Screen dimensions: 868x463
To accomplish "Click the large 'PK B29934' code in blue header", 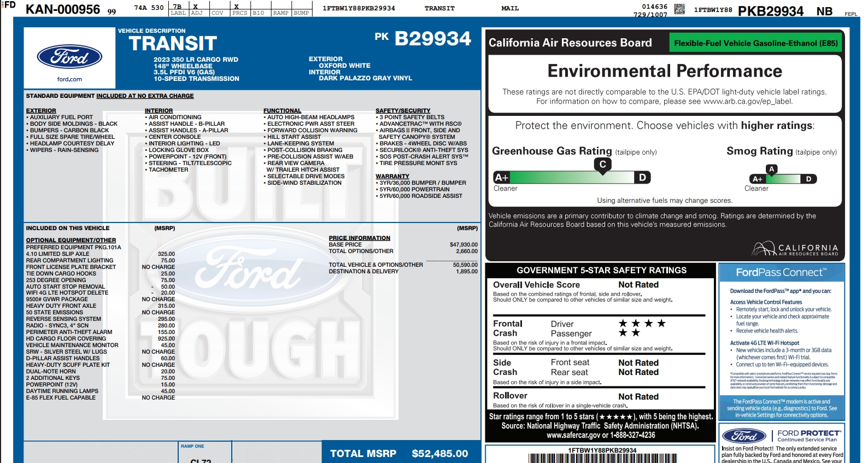I will click(x=423, y=38).
